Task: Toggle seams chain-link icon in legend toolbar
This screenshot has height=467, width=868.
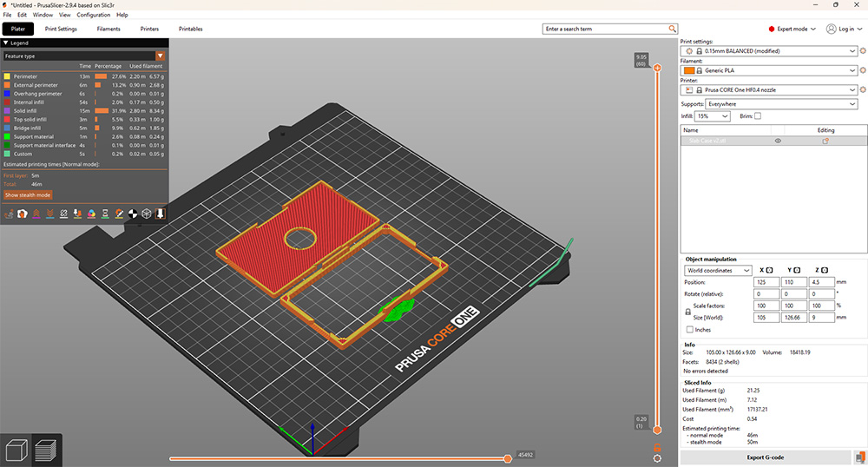Action: 64,214
